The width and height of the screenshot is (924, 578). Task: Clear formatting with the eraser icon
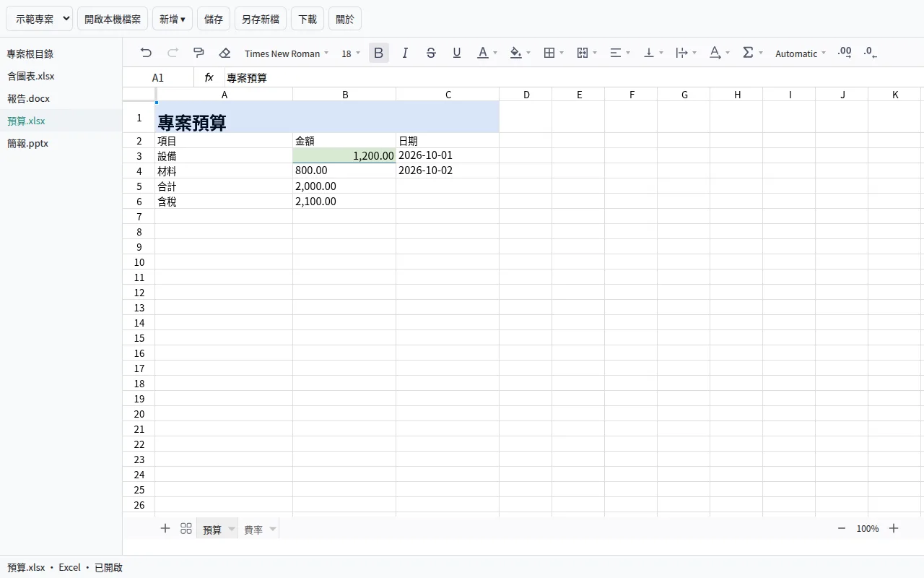click(225, 53)
